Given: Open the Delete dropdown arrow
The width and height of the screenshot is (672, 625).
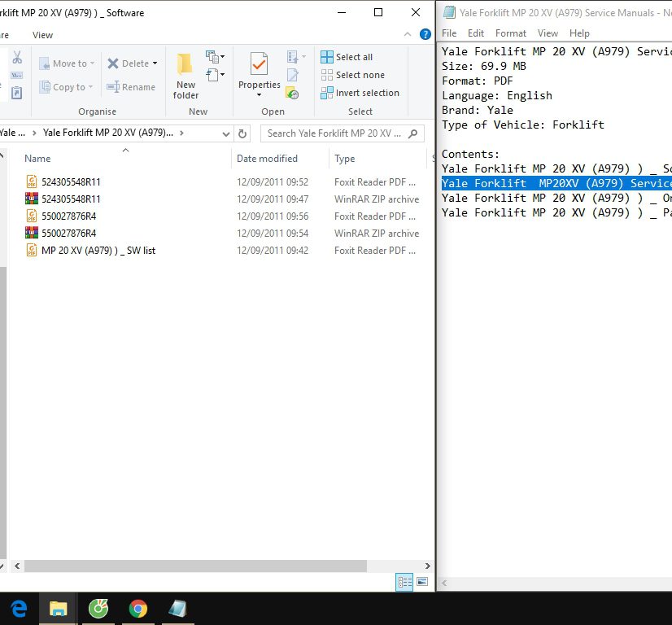Looking at the screenshot, I should click(x=155, y=63).
